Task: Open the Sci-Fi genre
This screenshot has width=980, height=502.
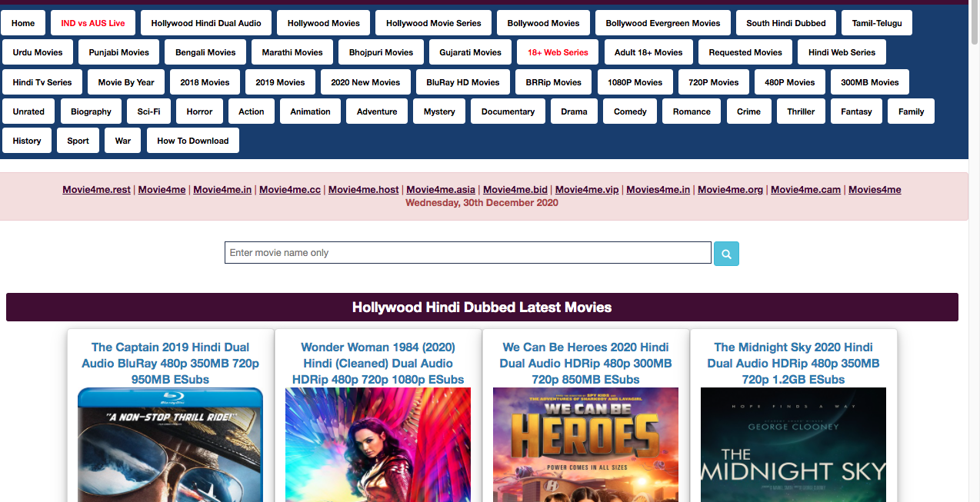Action: point(149,111)
